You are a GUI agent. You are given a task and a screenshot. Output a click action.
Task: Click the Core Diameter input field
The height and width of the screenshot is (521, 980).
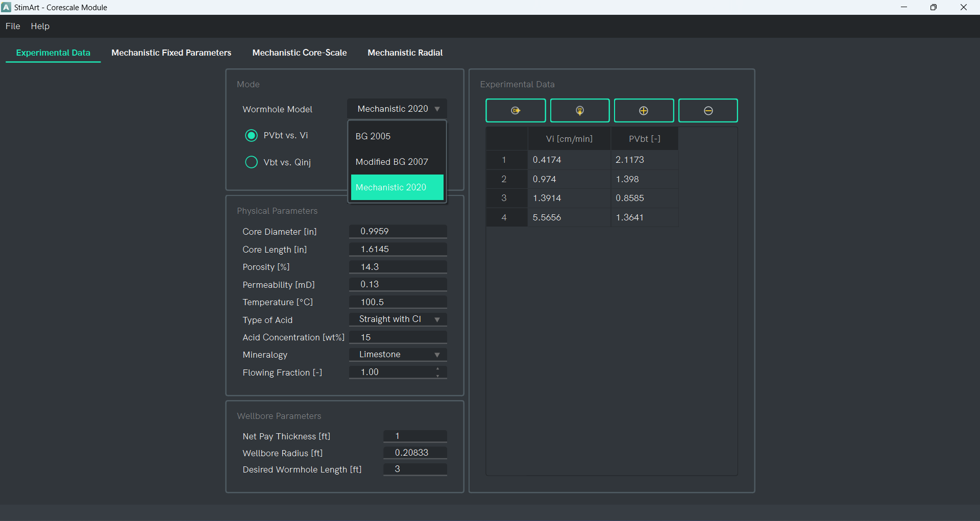click(398, 232)
